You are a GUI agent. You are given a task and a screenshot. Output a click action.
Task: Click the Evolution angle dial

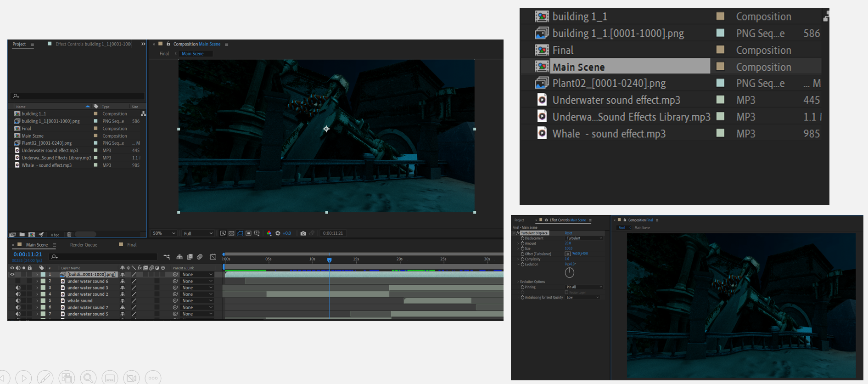click(570, 272)
